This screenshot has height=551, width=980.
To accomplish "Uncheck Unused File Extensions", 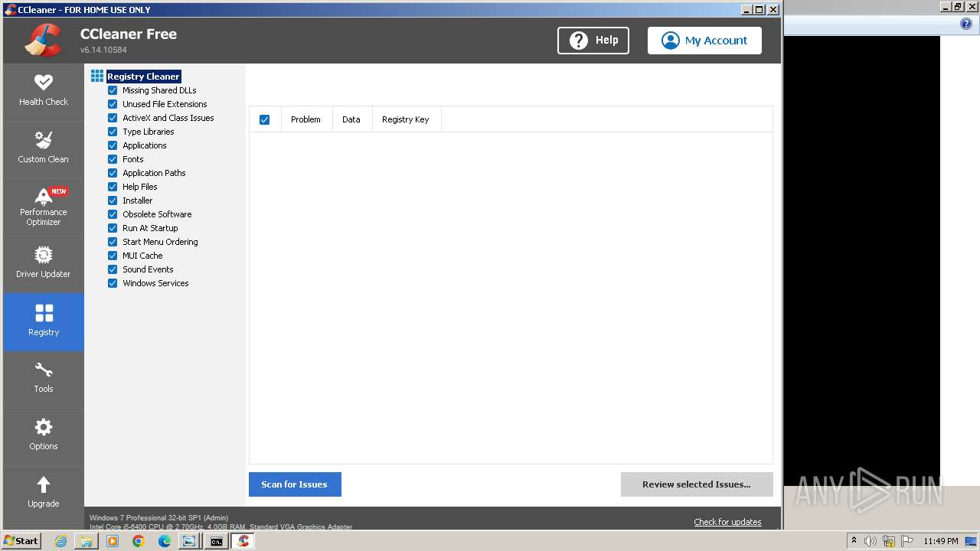I will [113, 104].
